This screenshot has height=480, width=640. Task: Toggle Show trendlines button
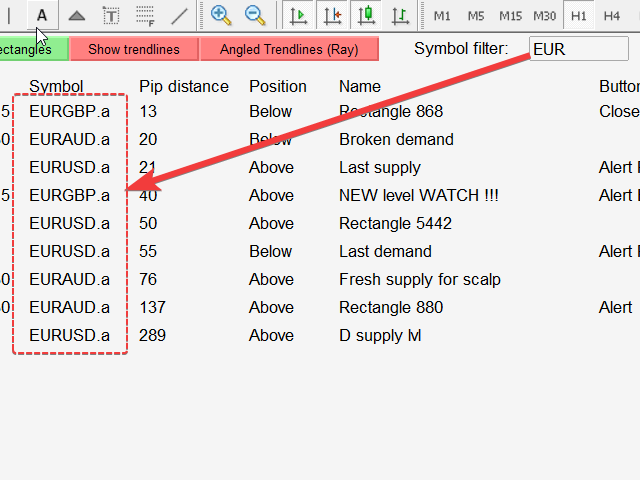134,49
